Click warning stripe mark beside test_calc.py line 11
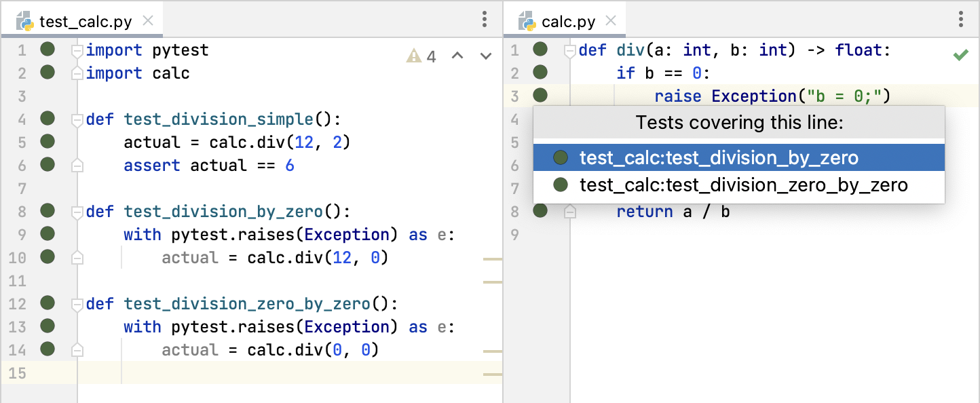 coord(493,282)
